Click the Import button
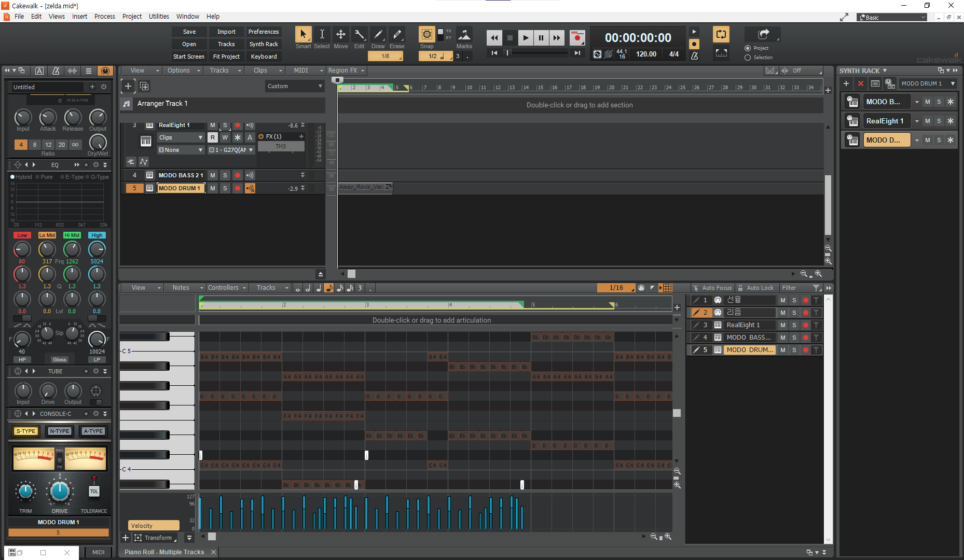964x560 pixels. pos(226,32)
